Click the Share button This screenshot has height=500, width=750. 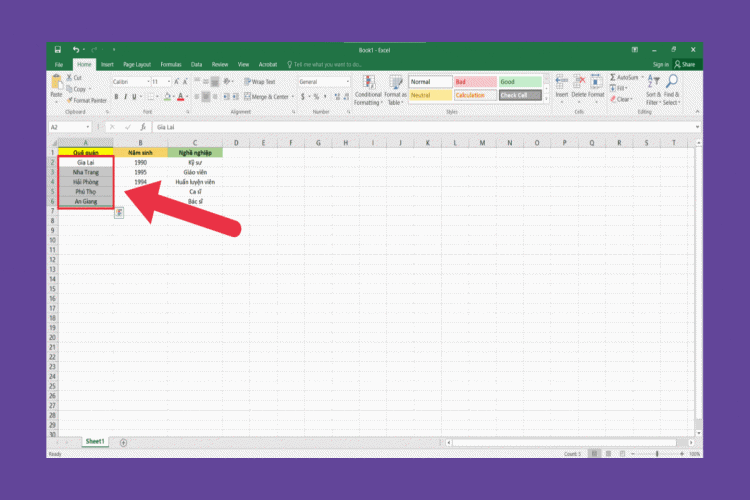(x=685, y=65)
